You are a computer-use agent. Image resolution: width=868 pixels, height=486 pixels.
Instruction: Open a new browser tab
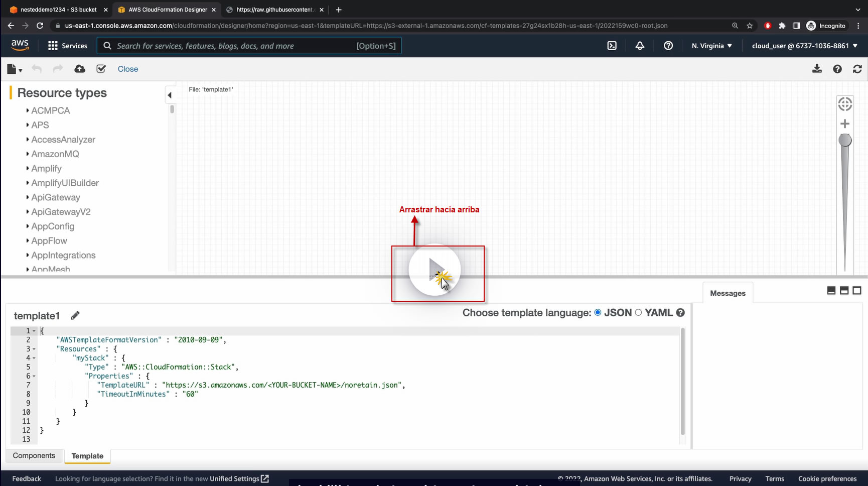(339, 10)
